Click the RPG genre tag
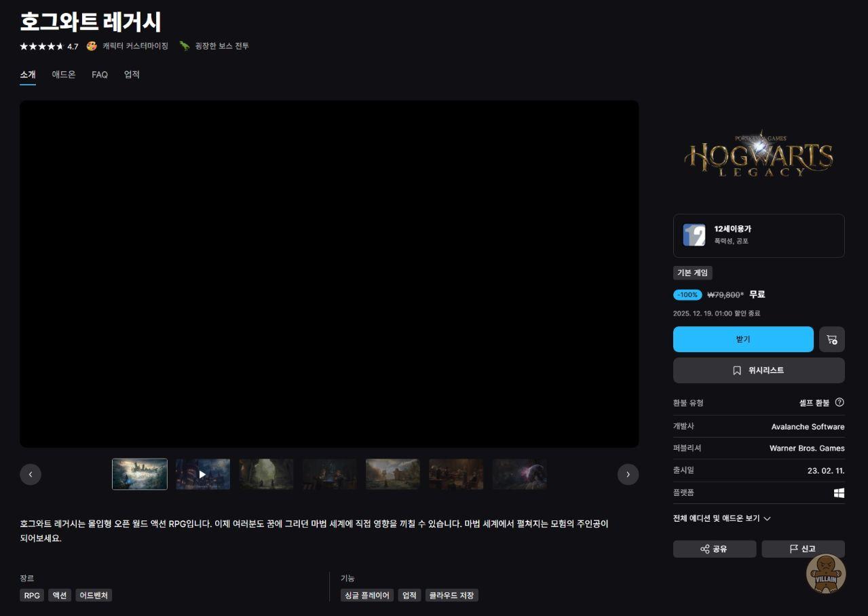The height and width of the screenshot is (616, 868). pyautogui.click(x=32, y=595)
